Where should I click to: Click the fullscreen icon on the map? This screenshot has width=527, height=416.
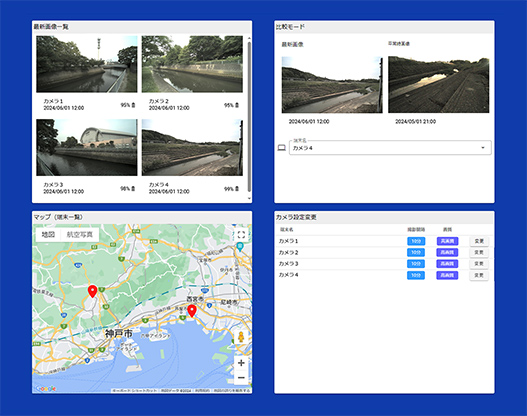click(x=241, y=235)
